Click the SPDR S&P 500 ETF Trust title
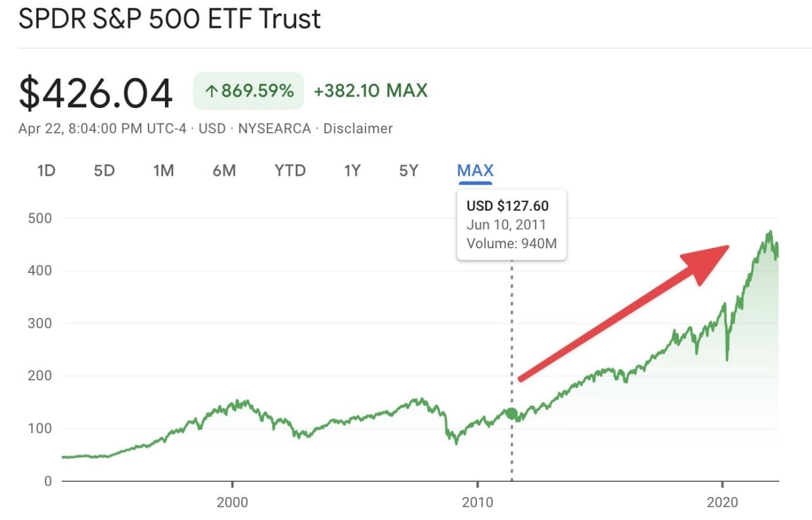This screenshot has width=812, height=520. [169, 19]
